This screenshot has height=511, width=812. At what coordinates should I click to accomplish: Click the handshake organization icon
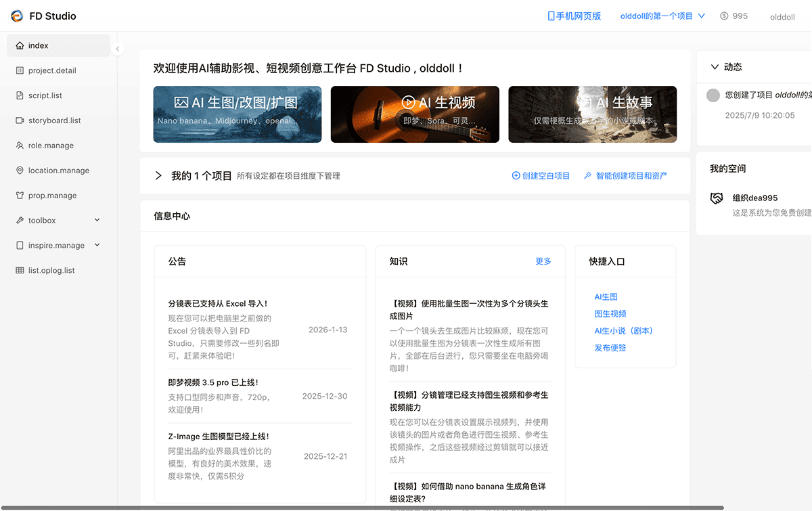coord(717,198)
